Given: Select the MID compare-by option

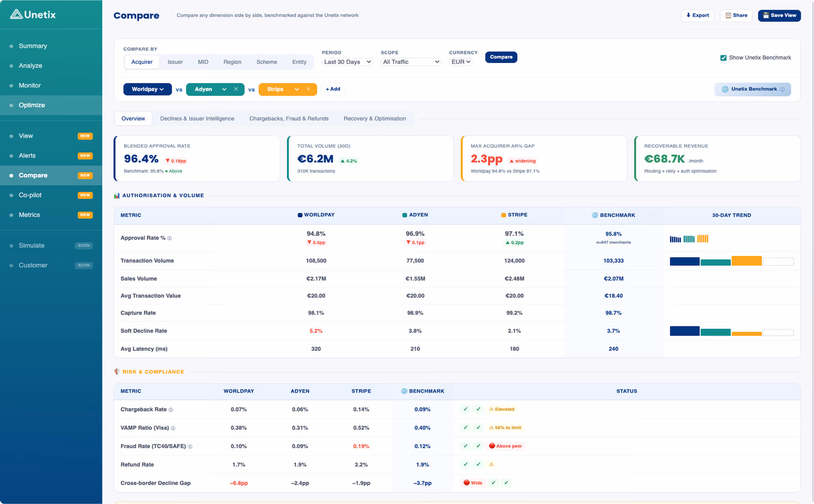Looking at the screenshot, I should point(203,62).
